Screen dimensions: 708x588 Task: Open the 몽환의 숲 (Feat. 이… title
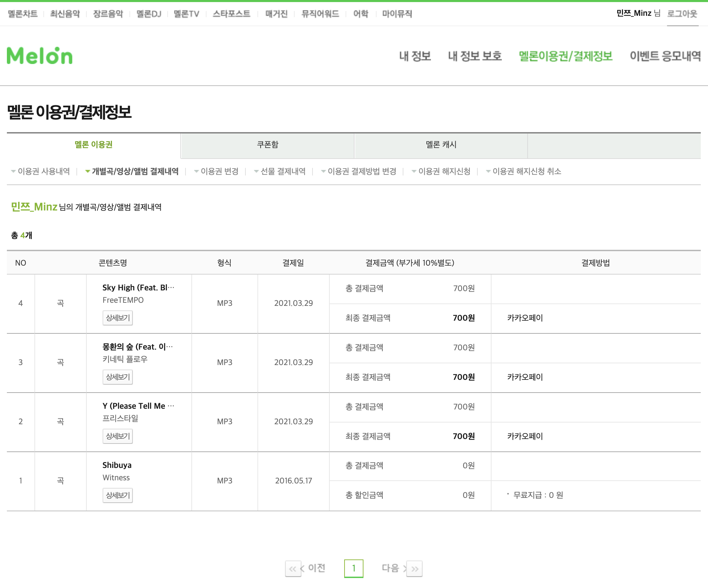coord(138,347)
